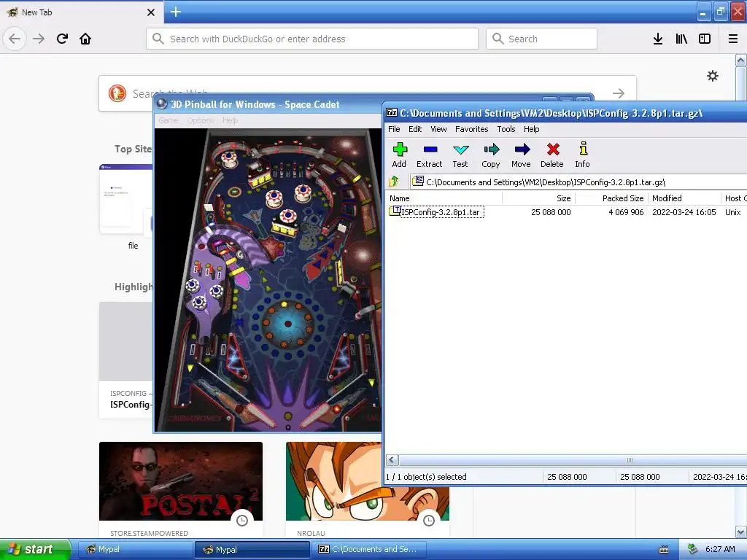This screenshot has width=747, height=560.
Task: Open the 7-Zip View menu
Action: point(438,129)
